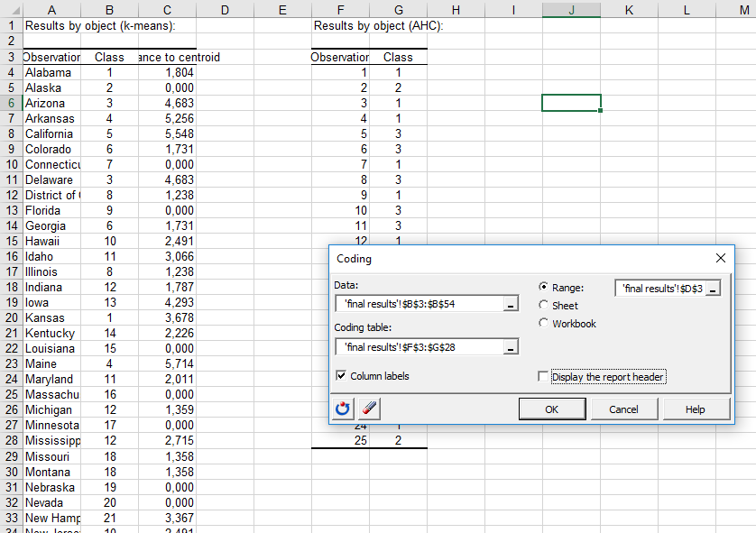Viewport: 756px width, 533px height.
Task: Select the cell showing Alabama
Action: click(x=51, y=72)
